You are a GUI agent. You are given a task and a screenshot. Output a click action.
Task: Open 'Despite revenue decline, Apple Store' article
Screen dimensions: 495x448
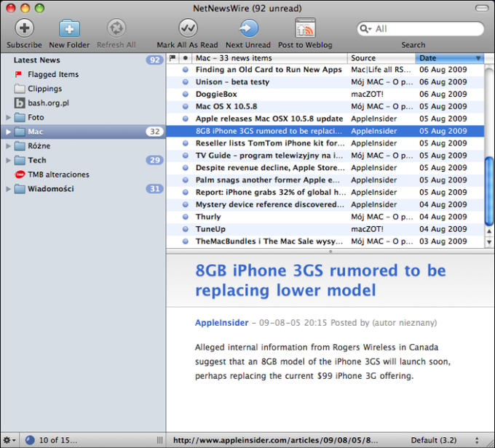(x=325, y=168)
